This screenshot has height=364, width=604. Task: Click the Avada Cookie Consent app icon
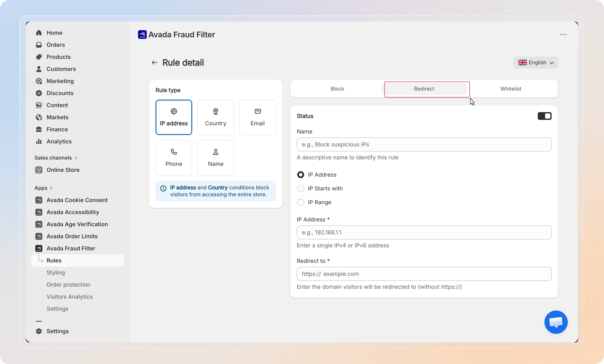pos(39,200)
